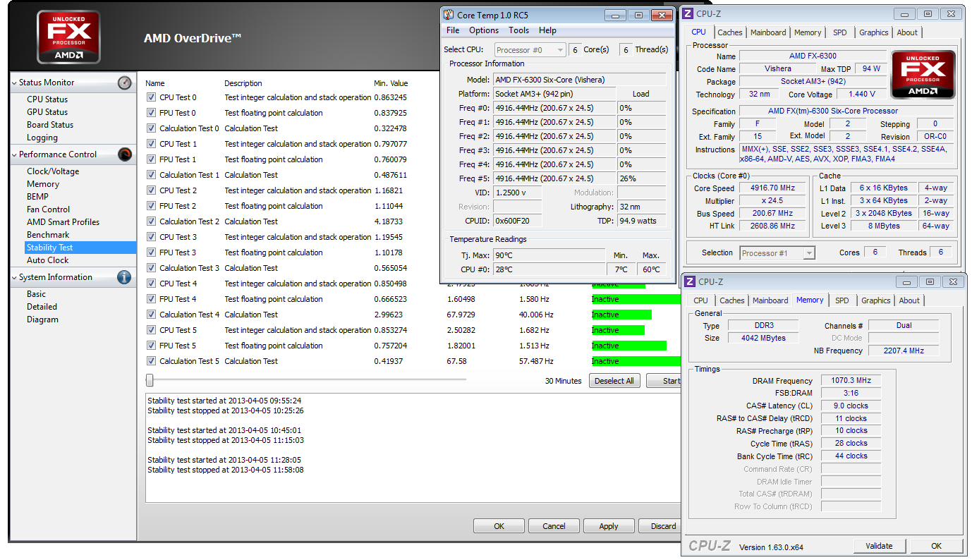Click the DRAM Frequency value field
The image size is (972, 560).
pos(851,381)
